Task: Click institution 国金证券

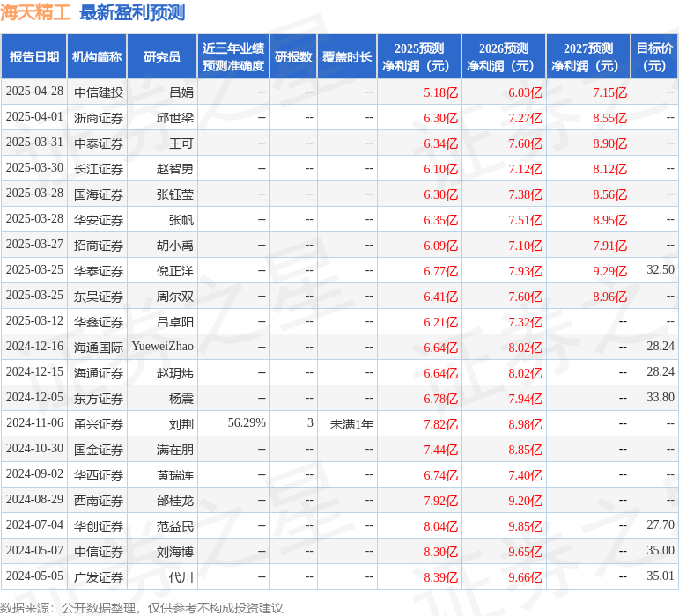Action: (99, 450)
